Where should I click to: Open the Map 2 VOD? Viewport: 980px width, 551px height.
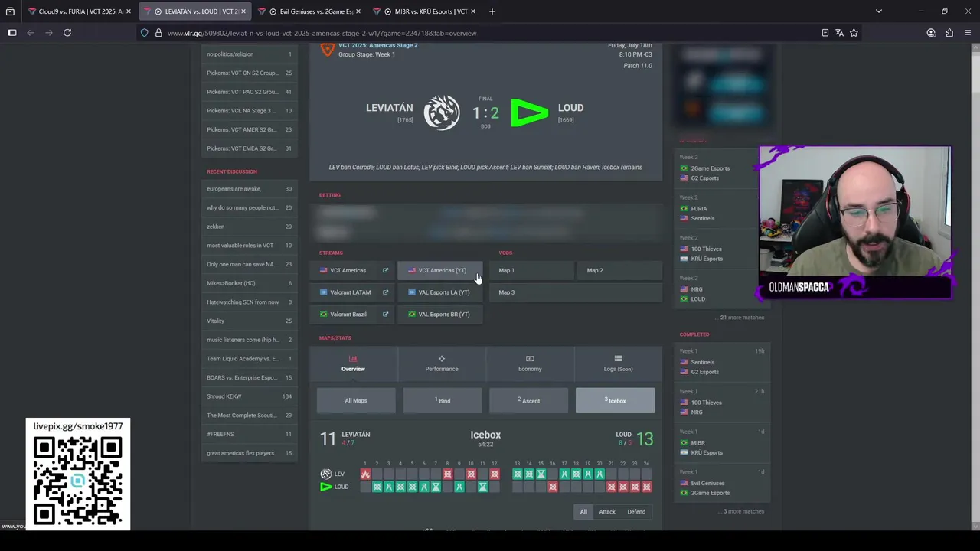619,270
